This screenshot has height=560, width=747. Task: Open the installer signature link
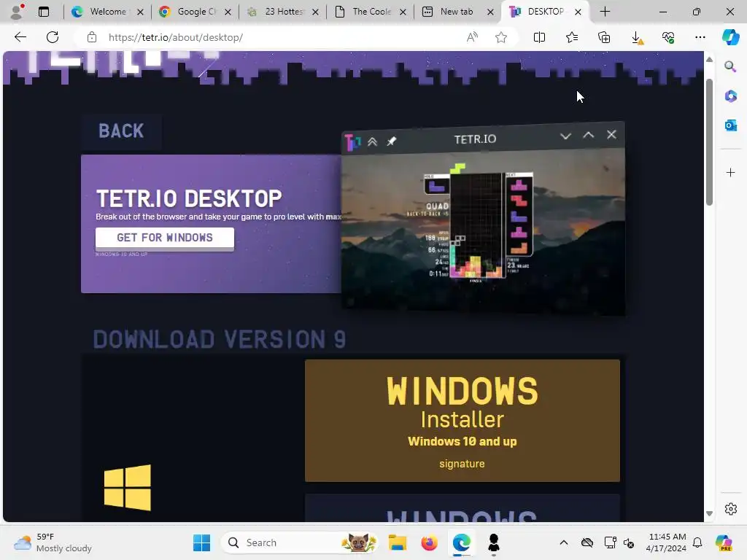(x=462, y=464)
